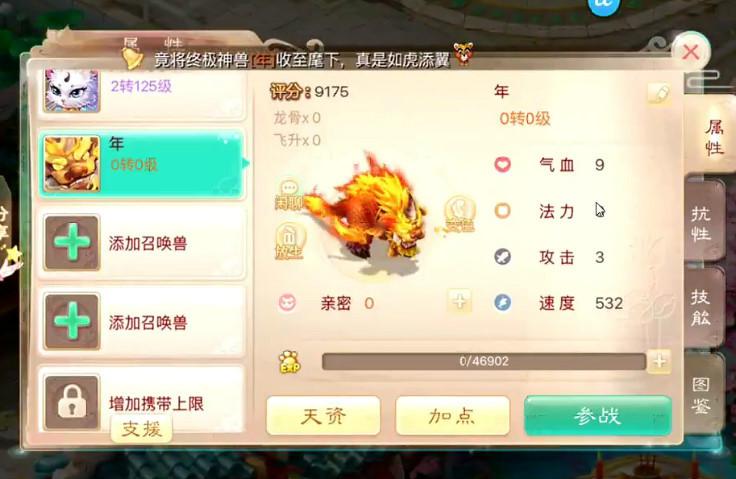Add intimacy with the plus beside 亲密

(x=460, y=301)
